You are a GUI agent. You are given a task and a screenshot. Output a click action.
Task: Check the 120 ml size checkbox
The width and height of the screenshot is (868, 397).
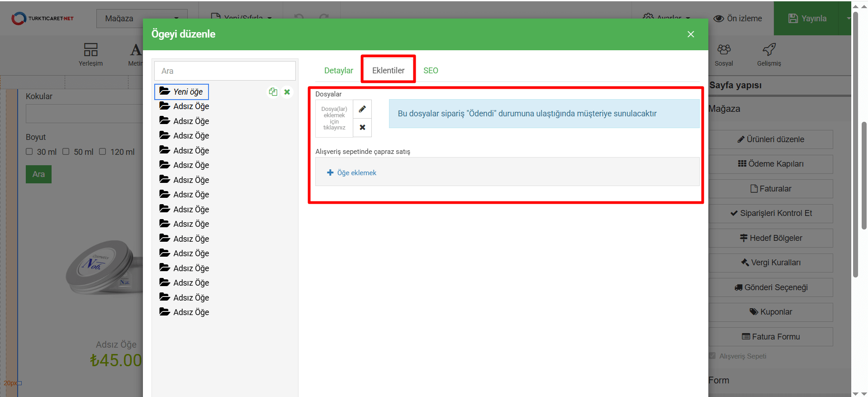coord(103,152)
